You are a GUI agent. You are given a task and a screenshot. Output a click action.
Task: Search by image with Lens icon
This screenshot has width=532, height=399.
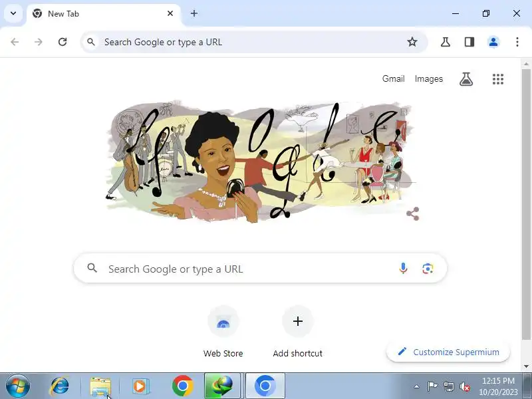pyautogui.click(x=428, y=269)
